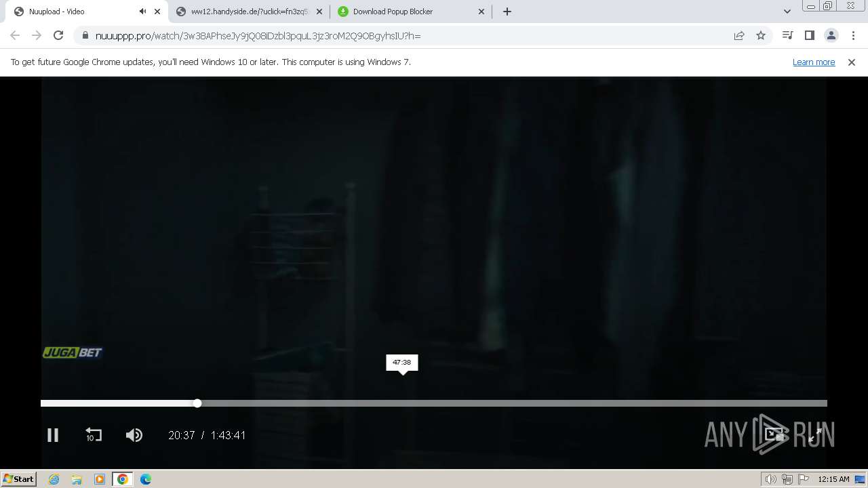Close the Download Popup Blocker tab
868x488 pixels.
coord(481,12)
